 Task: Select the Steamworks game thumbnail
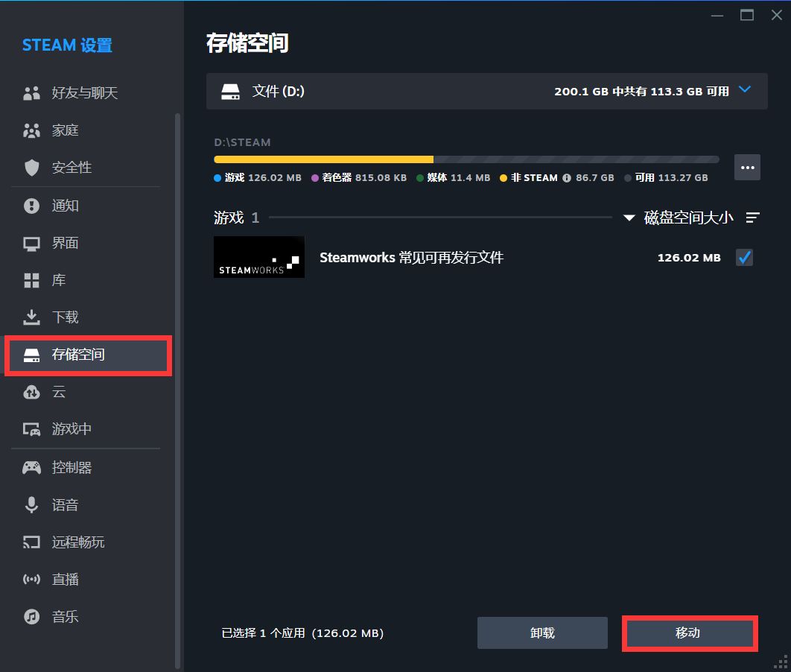tap(258, 257)
